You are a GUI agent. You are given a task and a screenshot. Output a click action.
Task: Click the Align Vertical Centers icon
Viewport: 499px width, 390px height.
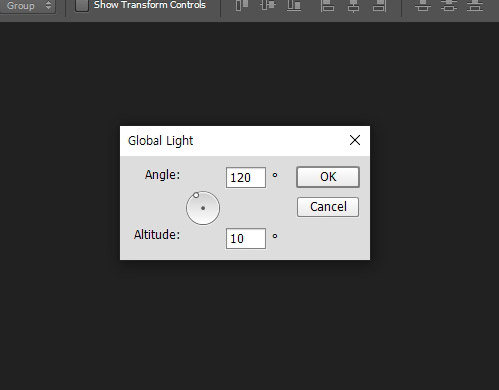point(268,5)
